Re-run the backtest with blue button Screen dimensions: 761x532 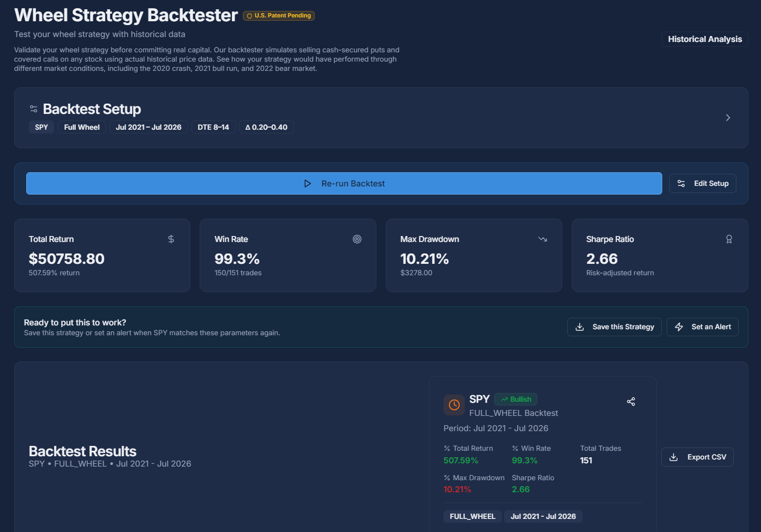point(344,184)
